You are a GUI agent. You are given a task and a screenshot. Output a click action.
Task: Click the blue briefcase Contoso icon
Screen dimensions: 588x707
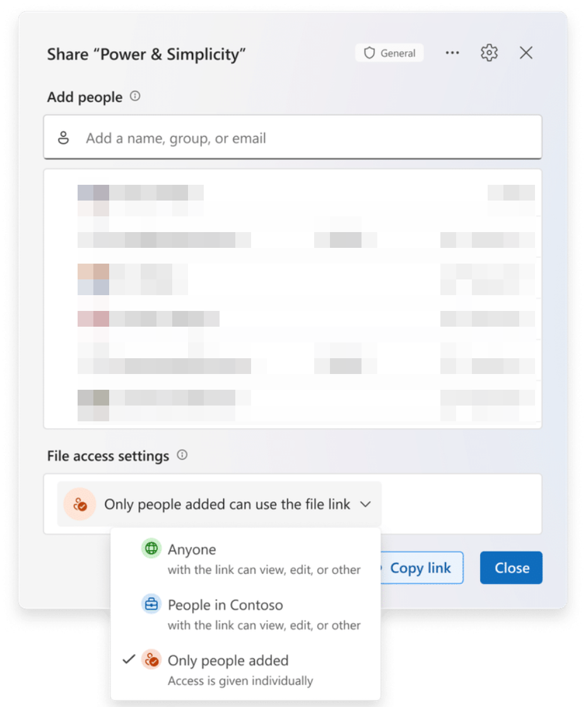[151, 604]
